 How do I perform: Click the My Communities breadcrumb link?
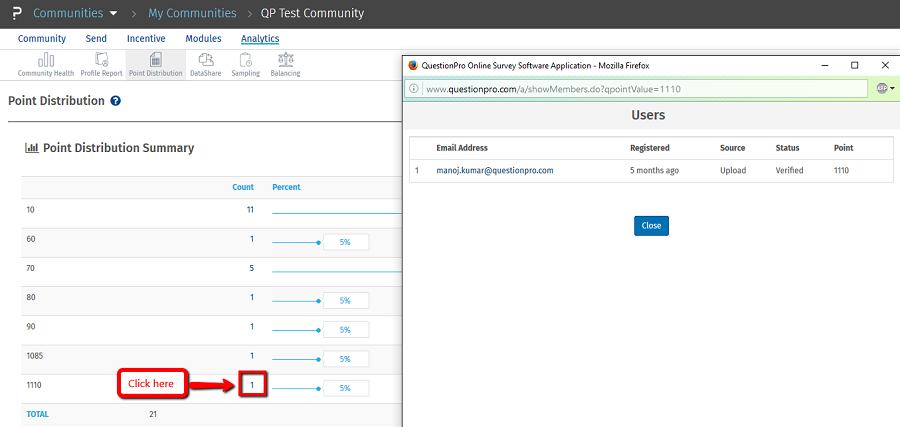pyautogui.click(x=192, y=13)
